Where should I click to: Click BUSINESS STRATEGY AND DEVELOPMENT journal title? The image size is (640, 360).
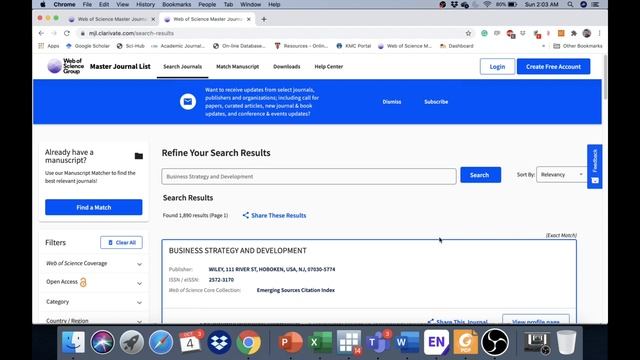[238, 251]
